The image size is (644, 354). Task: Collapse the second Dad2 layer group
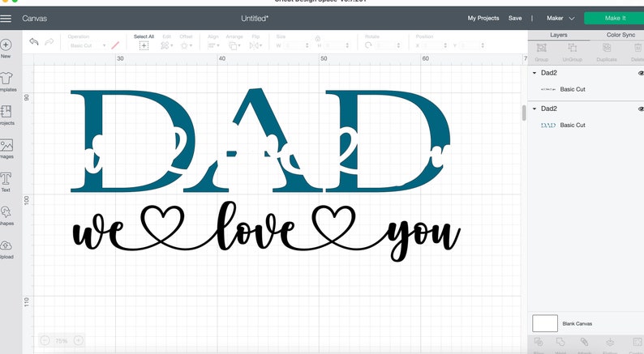click(535, 109)
